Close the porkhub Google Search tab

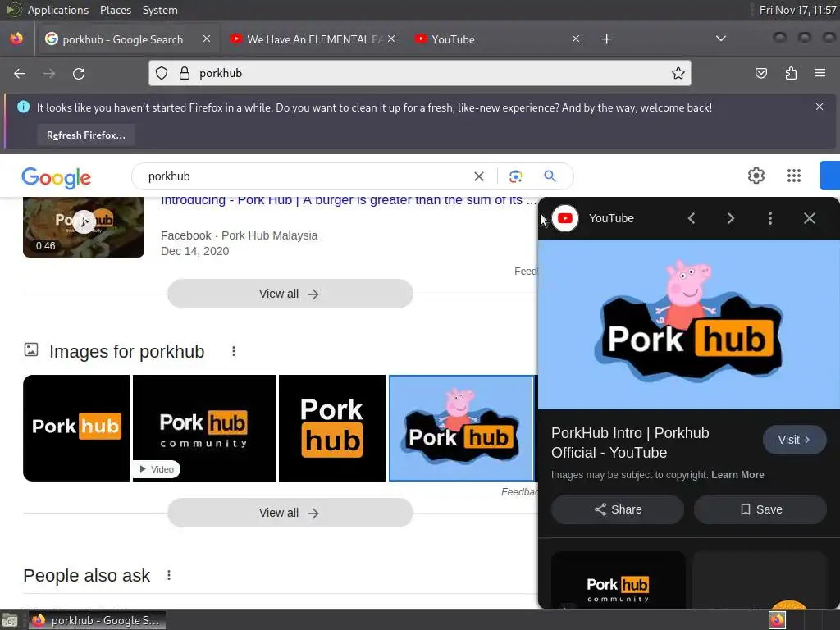click(207, 39)
